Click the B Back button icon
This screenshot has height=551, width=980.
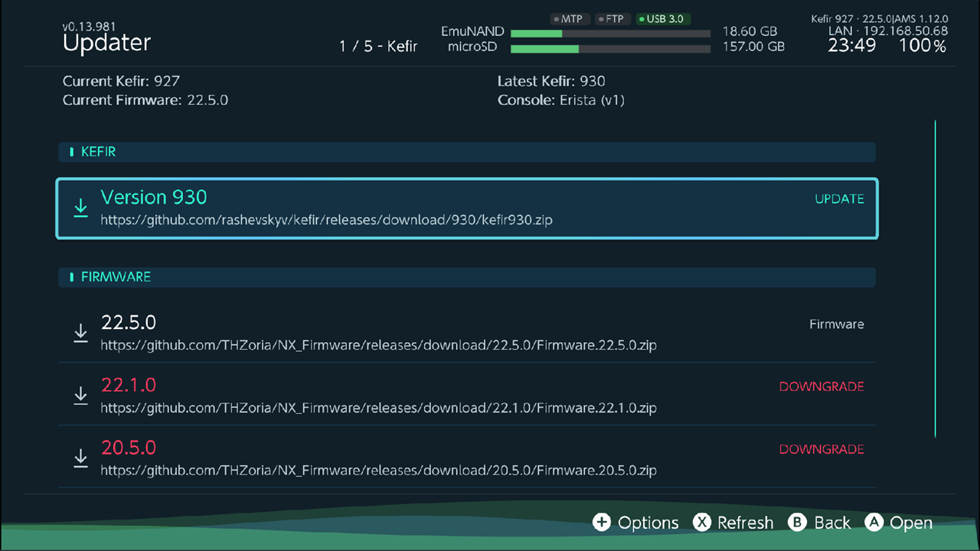pos(798,522)
